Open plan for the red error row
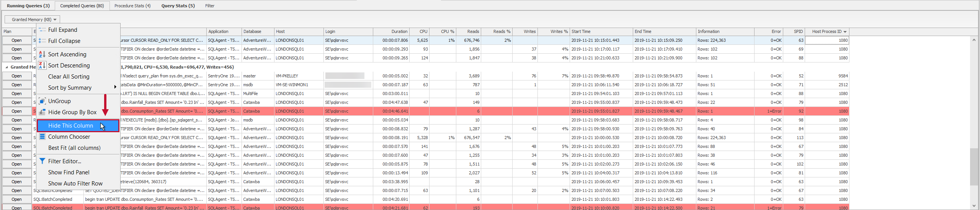This screenshot has width=980, height=210. pos(16,111)
